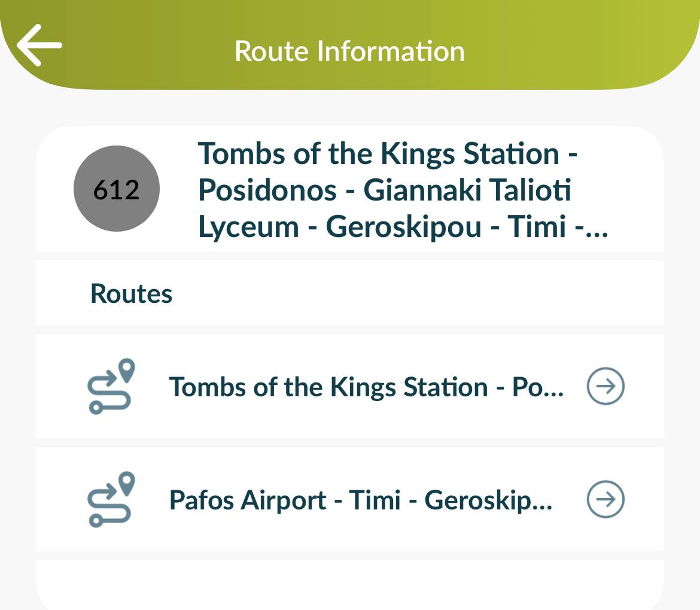Go back using the white arrow
The width and height of the screenshot is (700, 610).
[39, 45]
